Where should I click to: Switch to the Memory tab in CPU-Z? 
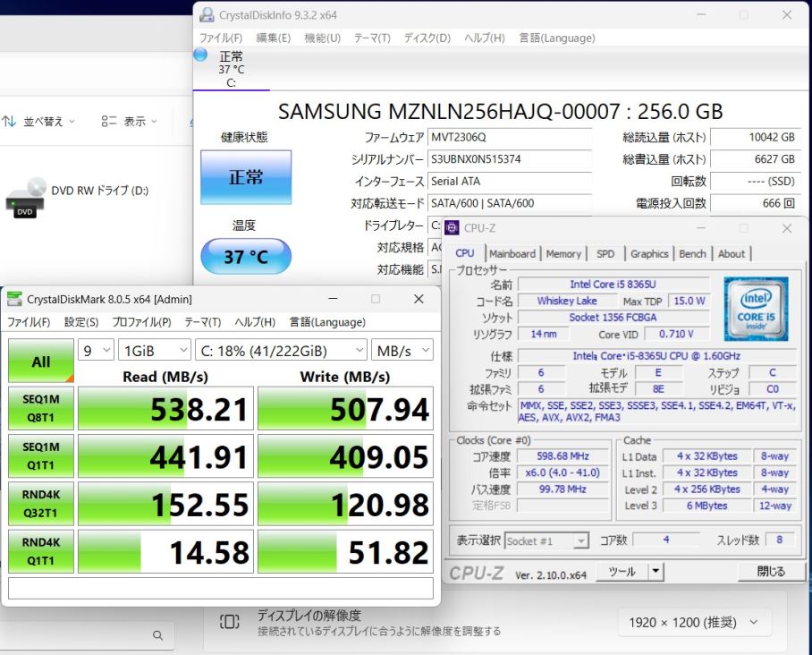[x=563, y=253]
